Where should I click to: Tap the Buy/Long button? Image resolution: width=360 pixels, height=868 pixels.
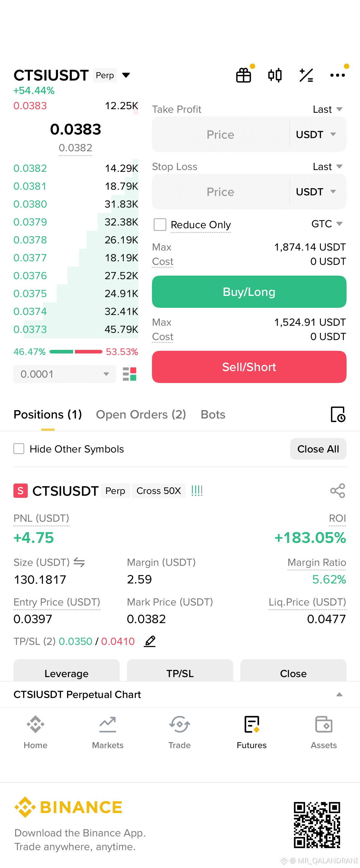[x=249, y=291]
